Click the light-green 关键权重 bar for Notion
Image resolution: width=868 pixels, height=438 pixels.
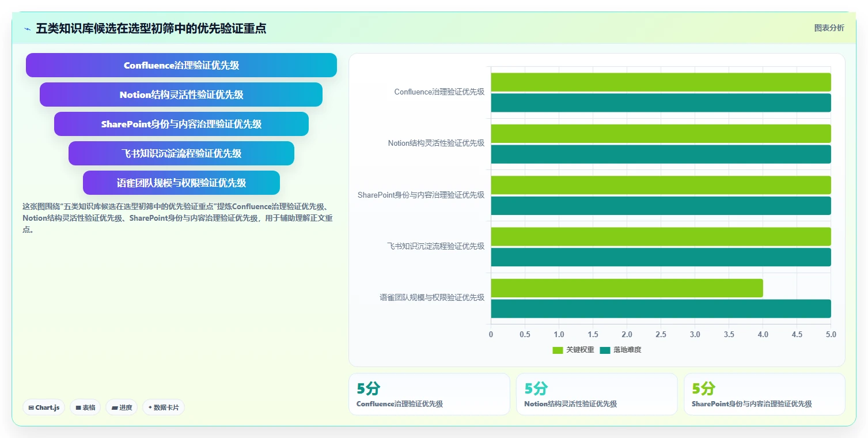coord(661,134)
